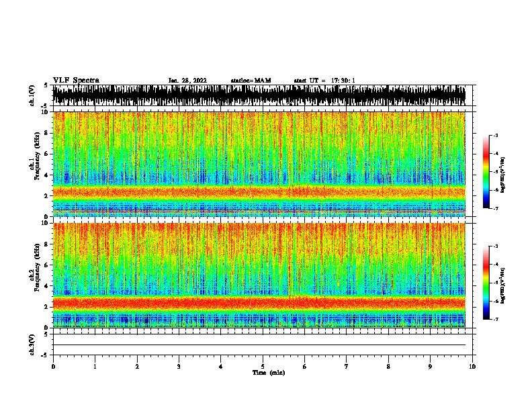Click the ch.3 flat line trace

(259, 345)
